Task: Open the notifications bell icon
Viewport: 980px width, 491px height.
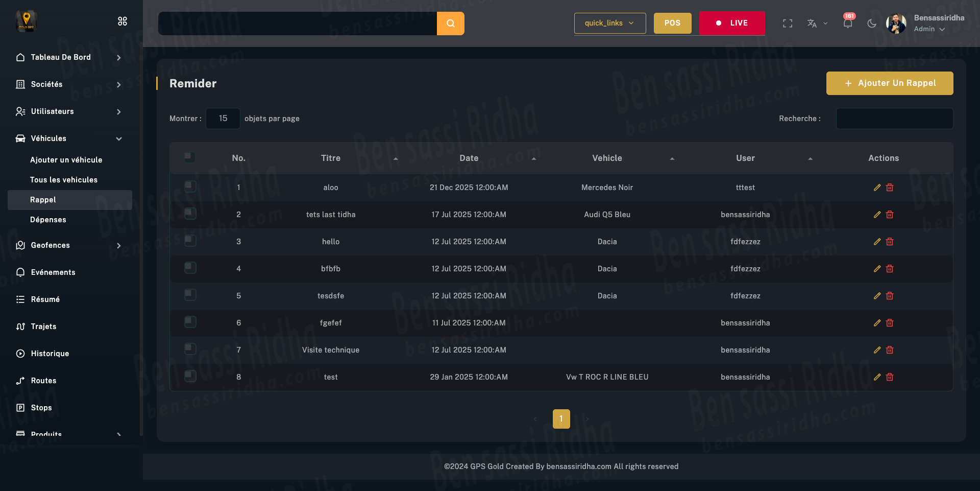Action: click(848, 24)
